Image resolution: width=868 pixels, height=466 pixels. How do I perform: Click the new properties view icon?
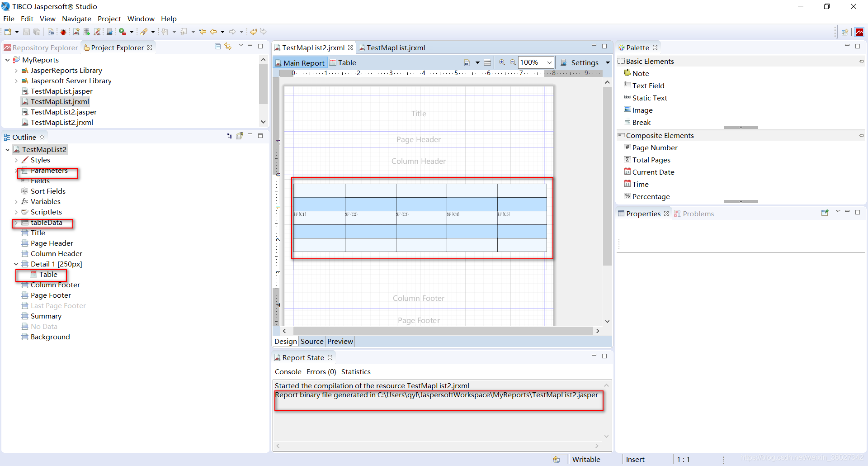pyautogui.click(x=825, y=213)
